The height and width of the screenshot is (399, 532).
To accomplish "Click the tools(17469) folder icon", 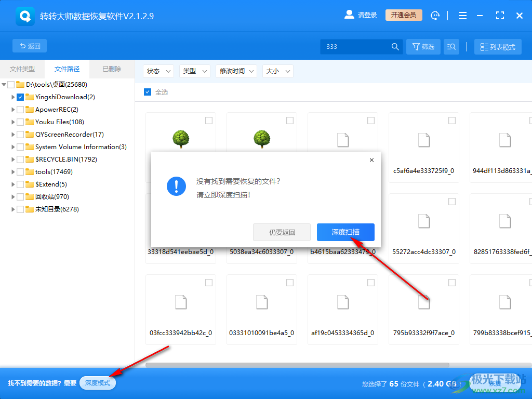I will [x=30, y=171].
